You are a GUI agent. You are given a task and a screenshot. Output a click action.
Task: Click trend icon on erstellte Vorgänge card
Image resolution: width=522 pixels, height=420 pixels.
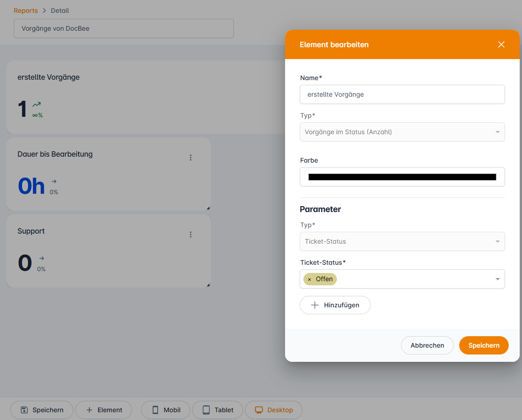(x=37, y=104)
